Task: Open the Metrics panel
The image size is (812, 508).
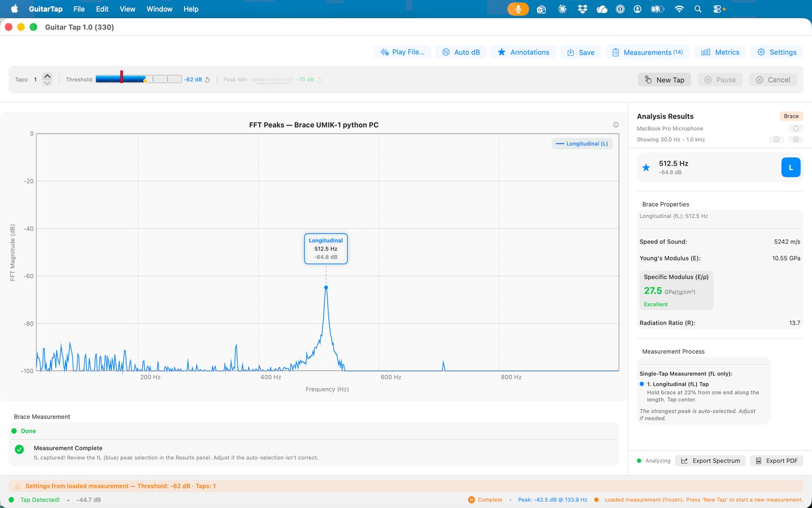Action: click(x=720, y=52)
